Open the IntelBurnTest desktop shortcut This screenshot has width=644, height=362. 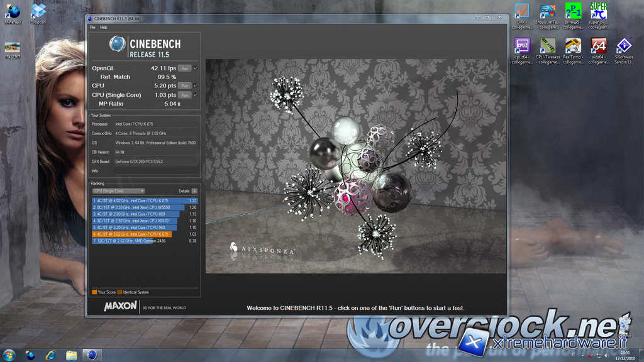pos(548,12)
